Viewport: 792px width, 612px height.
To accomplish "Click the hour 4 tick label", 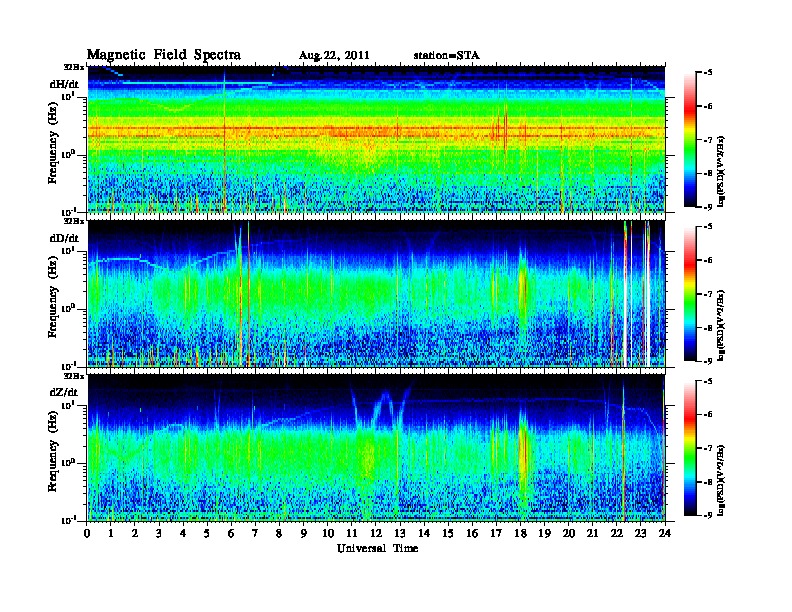I will click(183, 533).
